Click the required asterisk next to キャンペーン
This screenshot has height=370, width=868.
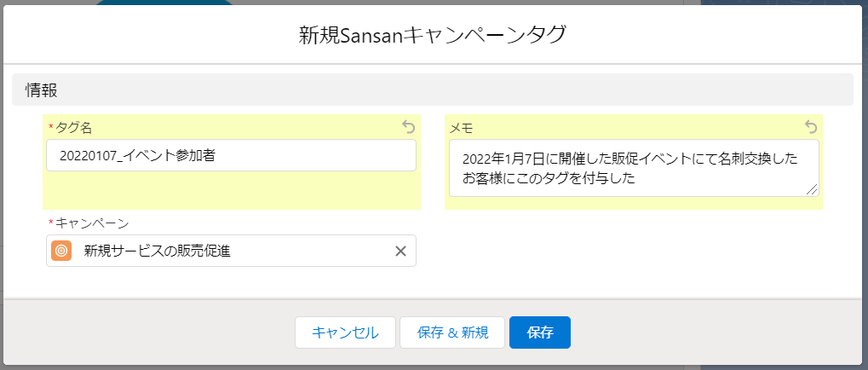[x=51, y=223]
